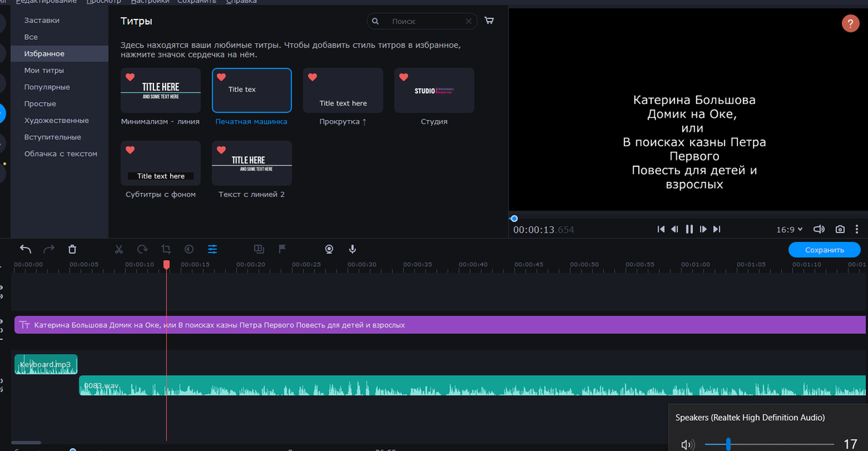
Task: Mute Windows speaker icon in volume popup
Action: (x=687, y=444)
